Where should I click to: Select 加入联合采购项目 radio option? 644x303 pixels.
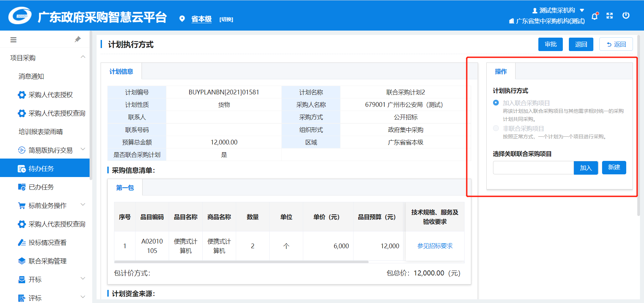coord(496,103)
